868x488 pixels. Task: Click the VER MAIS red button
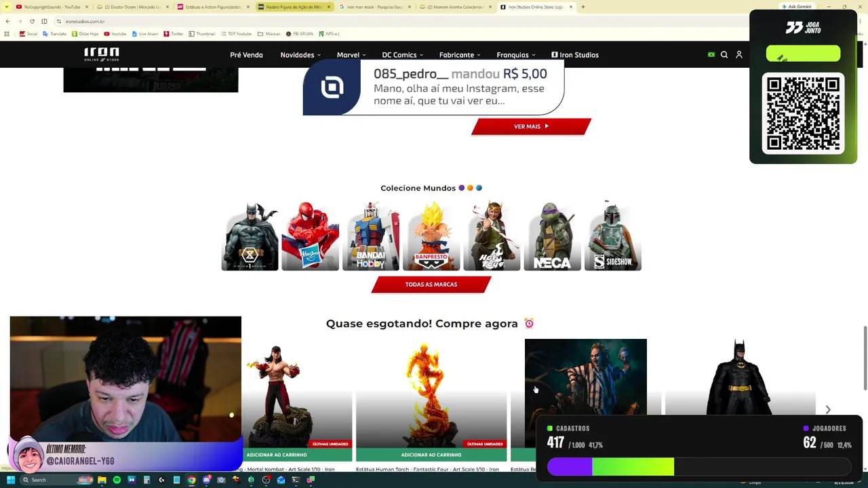pyautogui.click(x=531, y=127)
